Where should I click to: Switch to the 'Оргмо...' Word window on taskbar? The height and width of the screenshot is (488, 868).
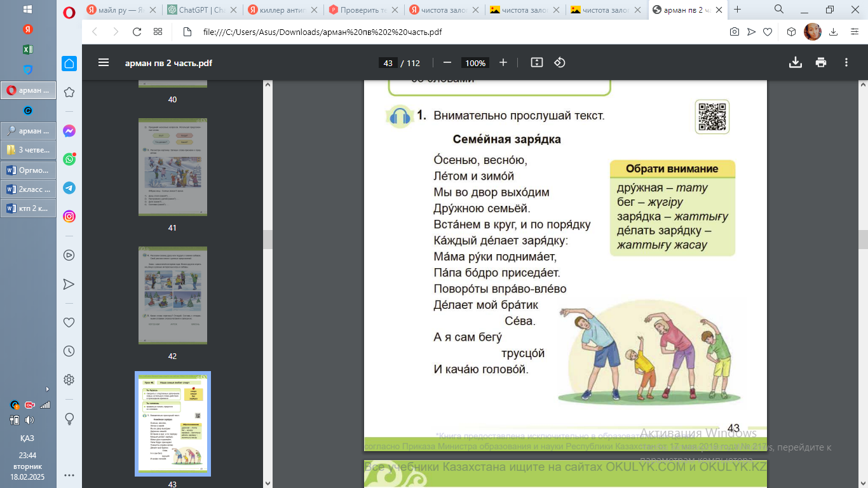(x=28, y=170)
